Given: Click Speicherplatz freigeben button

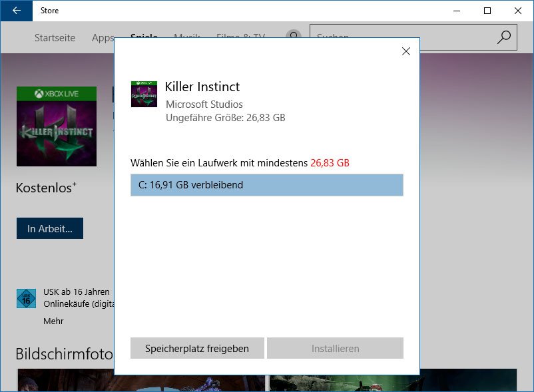Looking at the screenshot, I should [x=197, y=348].
